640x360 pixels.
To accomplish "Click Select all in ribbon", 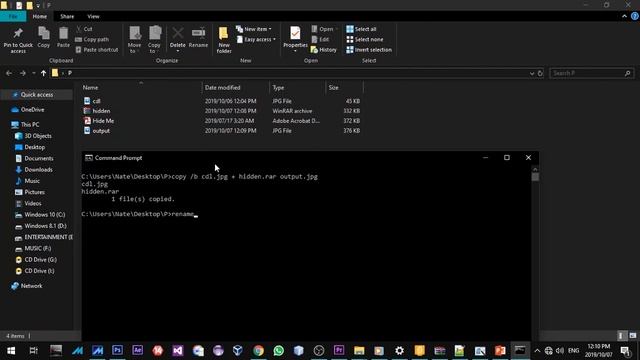I will (361, 29).
